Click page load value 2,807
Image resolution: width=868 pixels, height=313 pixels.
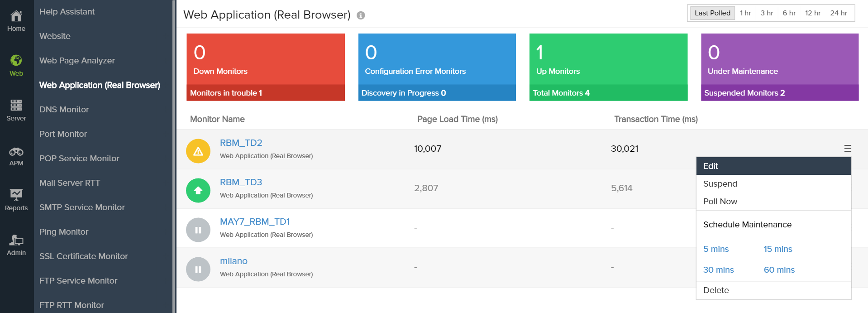coord(426,188)
